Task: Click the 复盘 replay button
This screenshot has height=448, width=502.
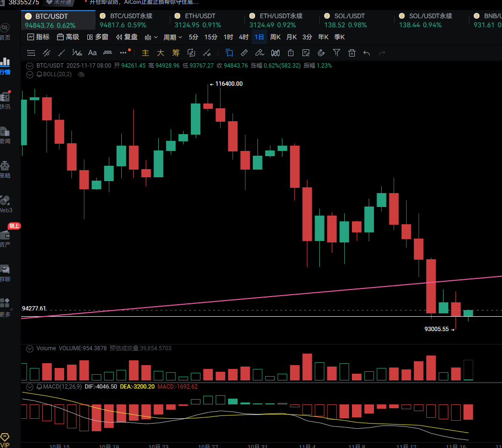Action: [x=127, y=37]
